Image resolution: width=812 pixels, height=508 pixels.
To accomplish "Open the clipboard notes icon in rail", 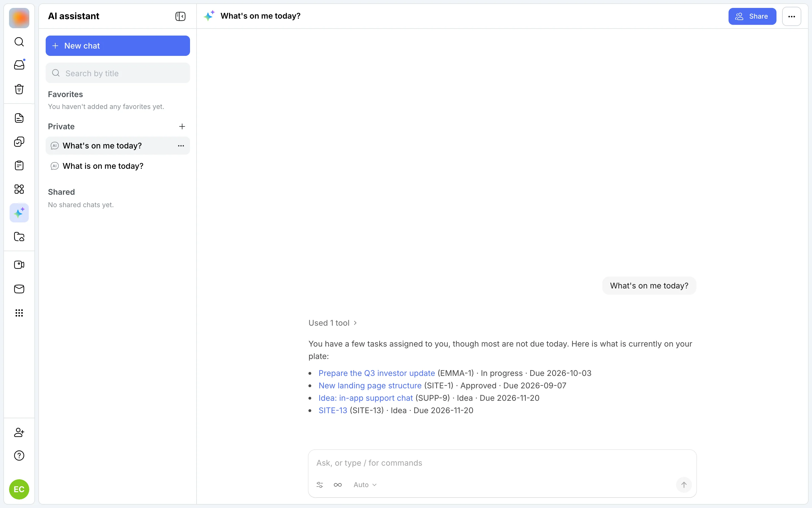I will click(x=19, y=165).
